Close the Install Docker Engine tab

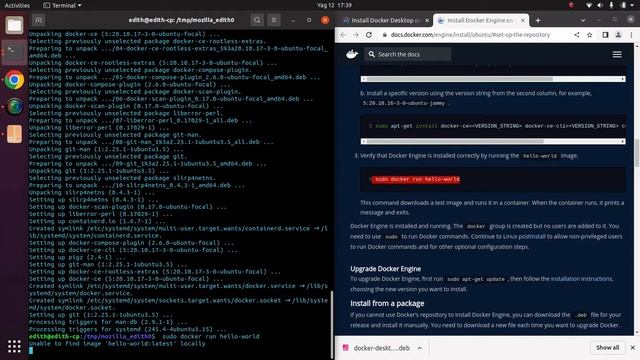click(522, 20)
